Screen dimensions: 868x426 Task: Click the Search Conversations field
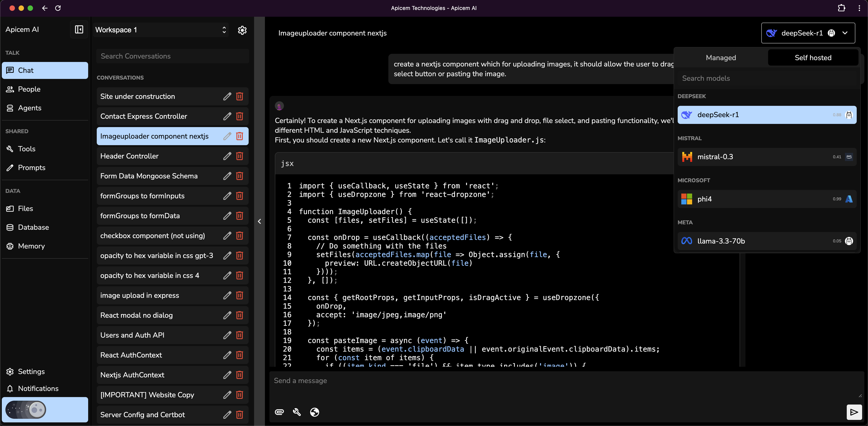click(173, 56)
